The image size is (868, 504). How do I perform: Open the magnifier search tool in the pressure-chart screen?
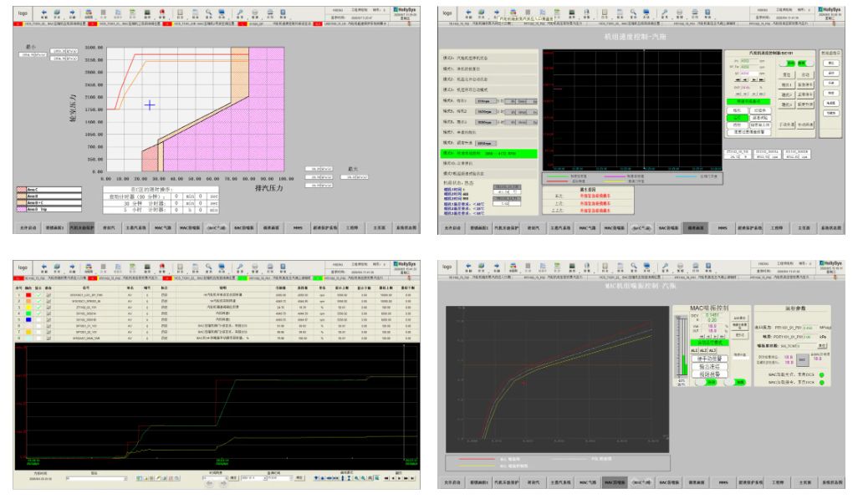point(208,13)
